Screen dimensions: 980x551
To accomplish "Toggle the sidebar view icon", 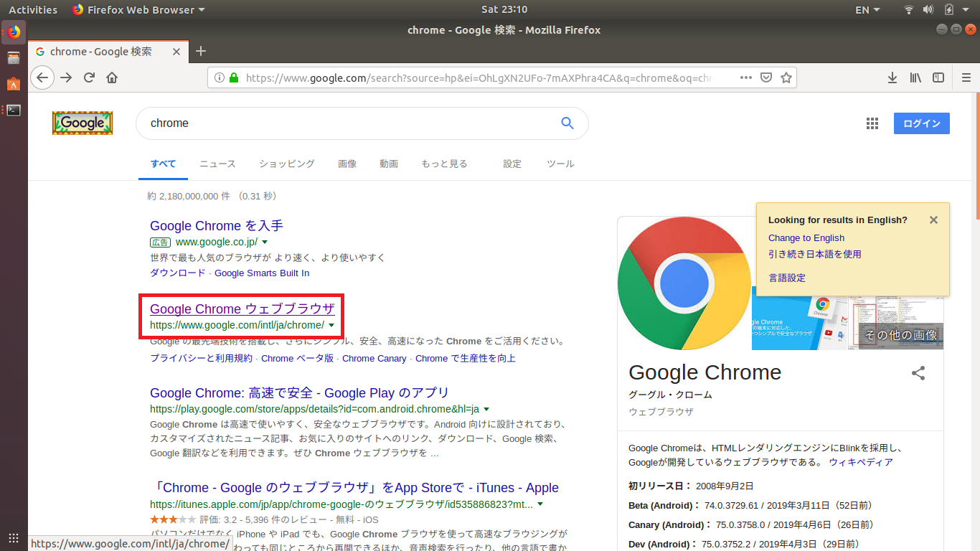I will [x=938, y=77].
